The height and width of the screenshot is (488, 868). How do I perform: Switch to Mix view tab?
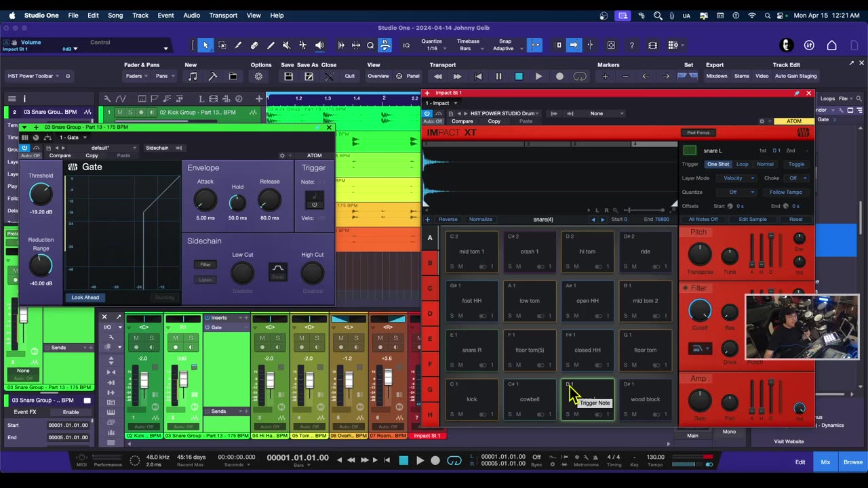coord(825,462)
